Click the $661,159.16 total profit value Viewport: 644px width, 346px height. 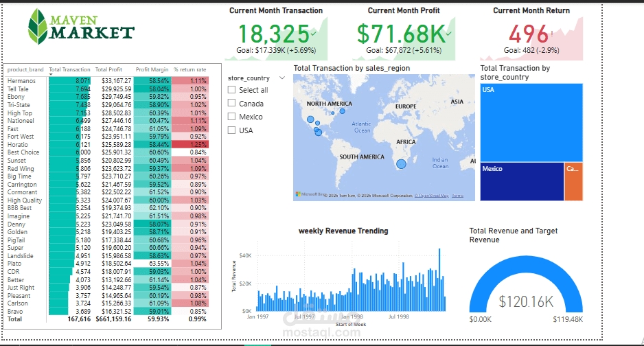coord(113,319)
